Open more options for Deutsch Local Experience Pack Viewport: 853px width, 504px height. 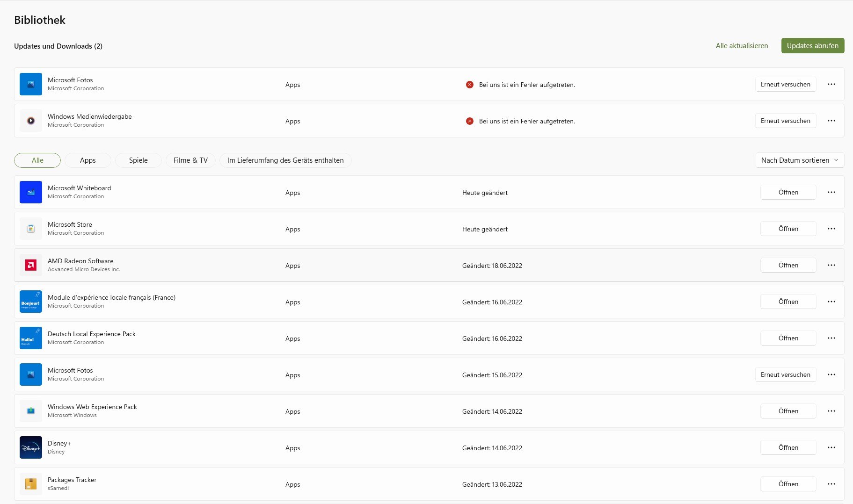tap(831, 338)
